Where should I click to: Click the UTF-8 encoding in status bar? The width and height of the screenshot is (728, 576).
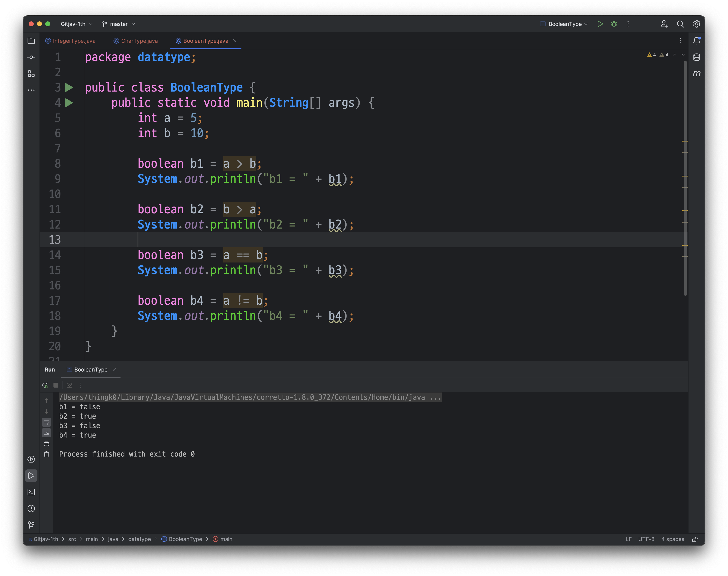pos(646,539)
